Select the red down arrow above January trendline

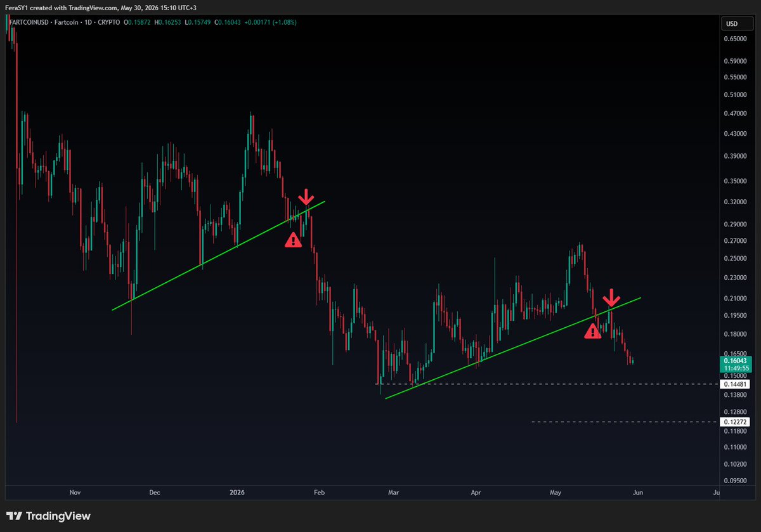tap(306, 197)
